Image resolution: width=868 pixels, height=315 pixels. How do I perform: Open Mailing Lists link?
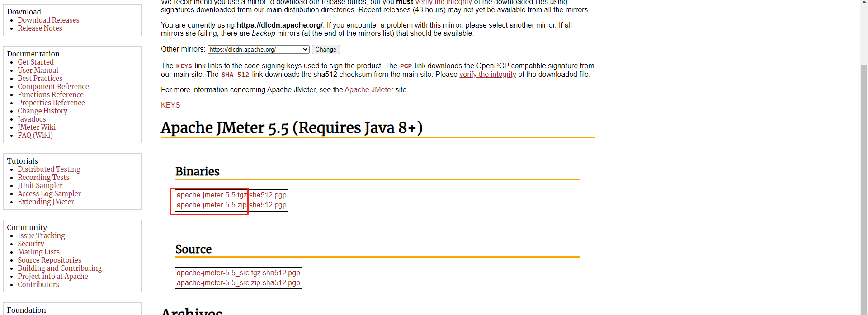(x=38, y=252)
